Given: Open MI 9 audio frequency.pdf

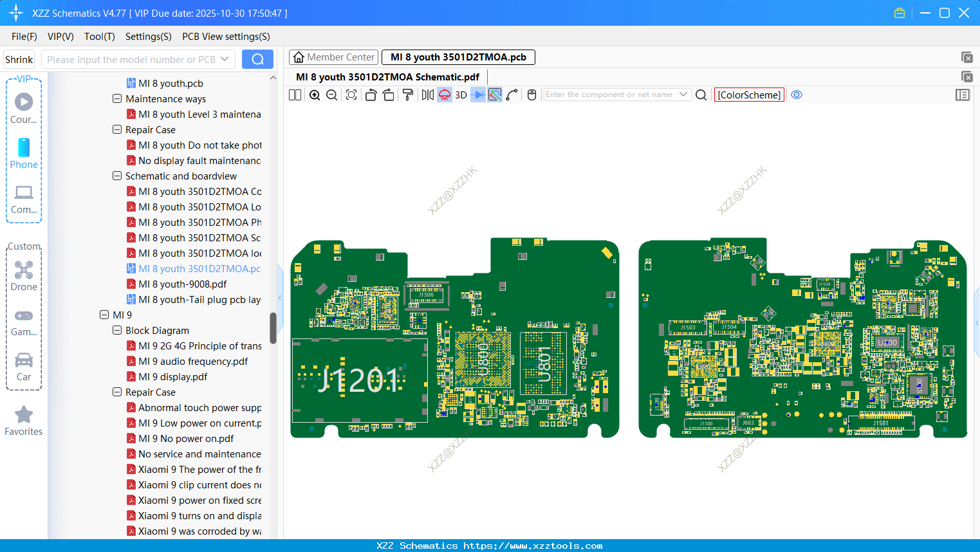Looking at the screenshot, I should pos(187,361).
